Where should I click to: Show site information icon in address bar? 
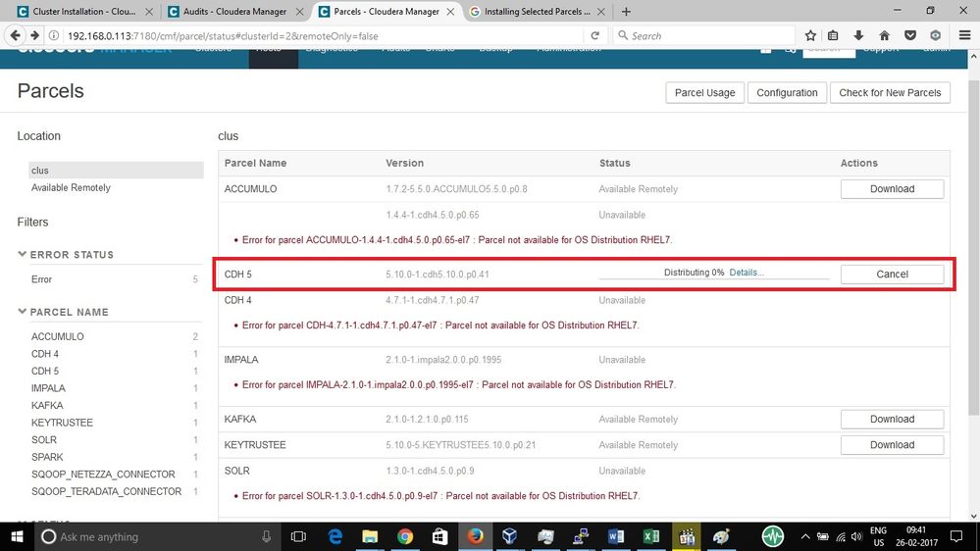point(54,35)
